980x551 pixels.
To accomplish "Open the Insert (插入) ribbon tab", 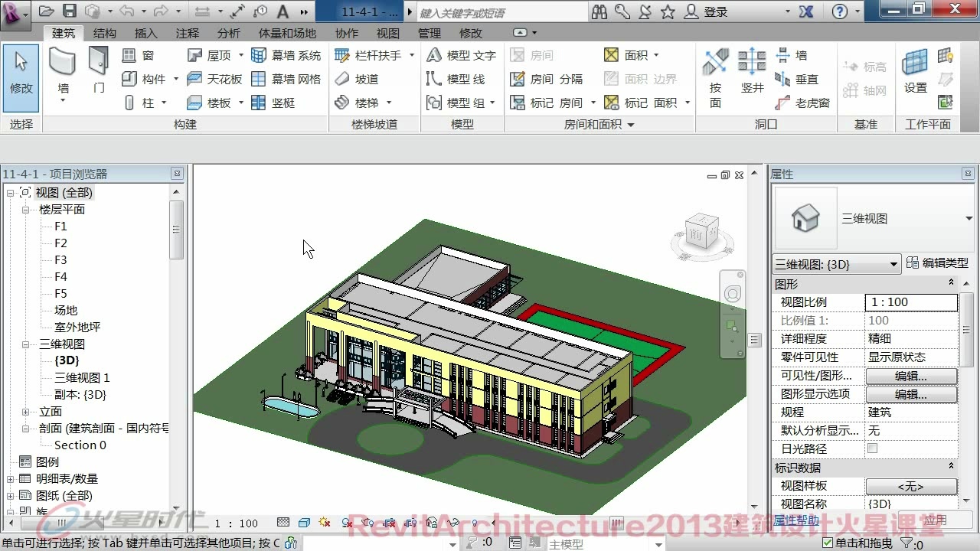I will (x=145, y=33).
